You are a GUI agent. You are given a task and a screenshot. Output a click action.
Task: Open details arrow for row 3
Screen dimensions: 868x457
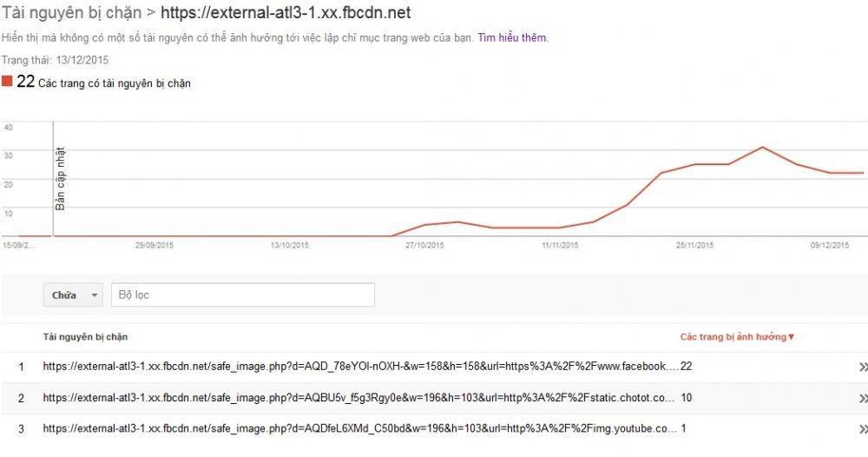click(x=862, y=430)
